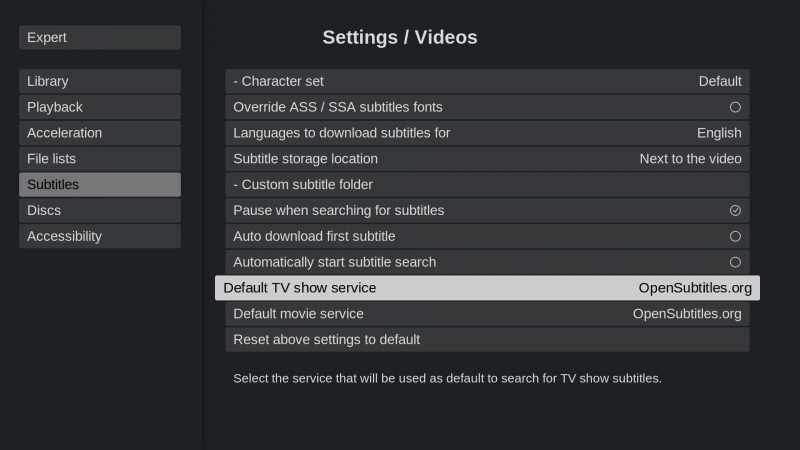The width and height of the screenshot is (800, 450).
Task: Open Accessibility settings category
Action: 99,237
